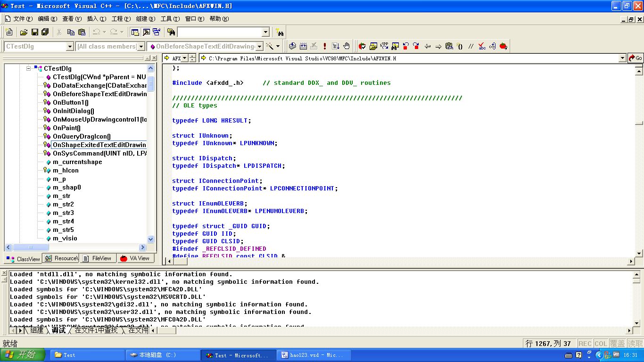
Task: Click the Undo arrow icon
Action: [x=96, y=32]
